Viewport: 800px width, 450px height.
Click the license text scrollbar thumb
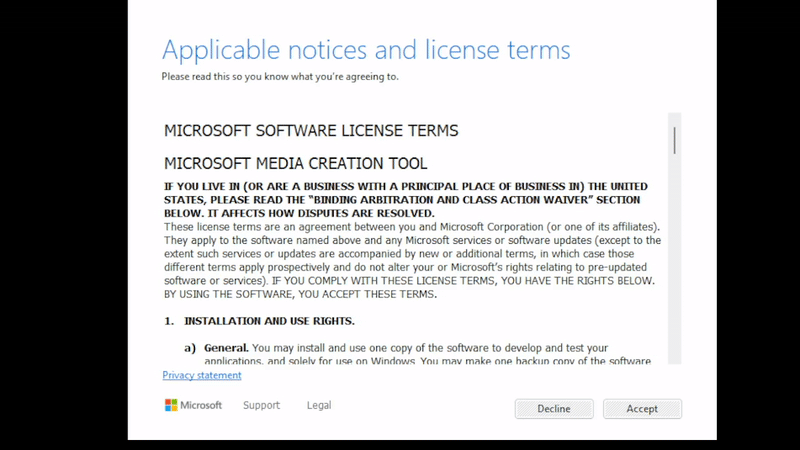tap(674, 140)
